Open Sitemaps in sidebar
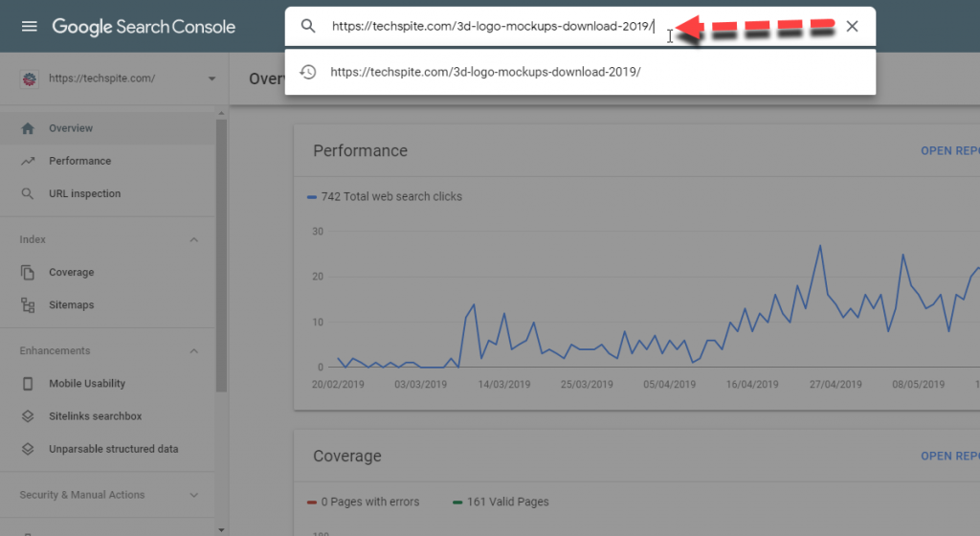Image resolution: width=980 pixels, height=536 pixels. (x=107, y=305)
